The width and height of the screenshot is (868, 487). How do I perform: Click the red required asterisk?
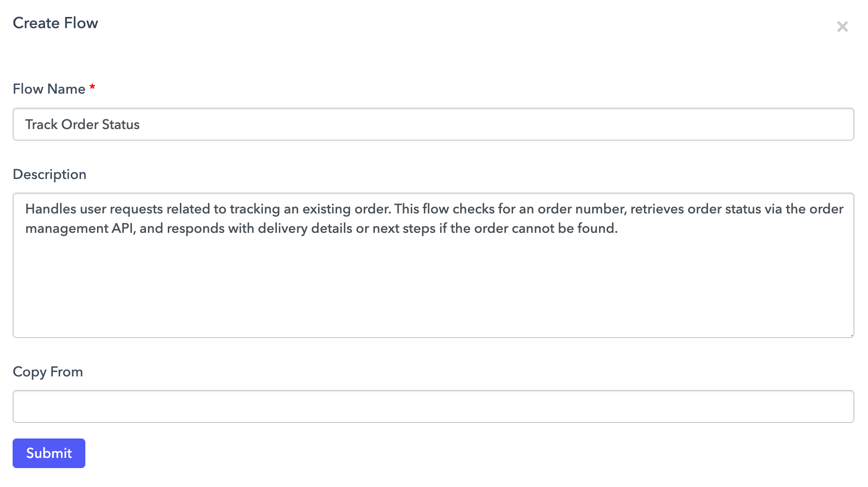pyautogui.click(x=92, y=87)
